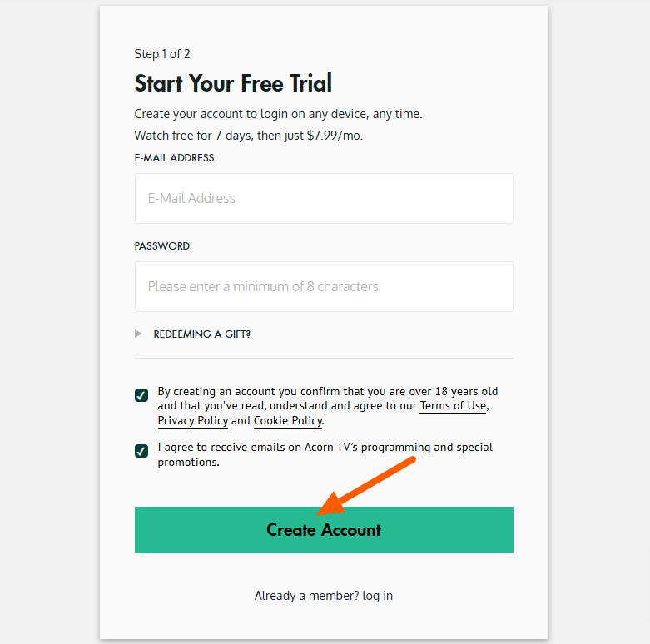This screenshot has width=650, height=644.
Task: Follow the 'log in' link for members
Action: tap(377, 596)
